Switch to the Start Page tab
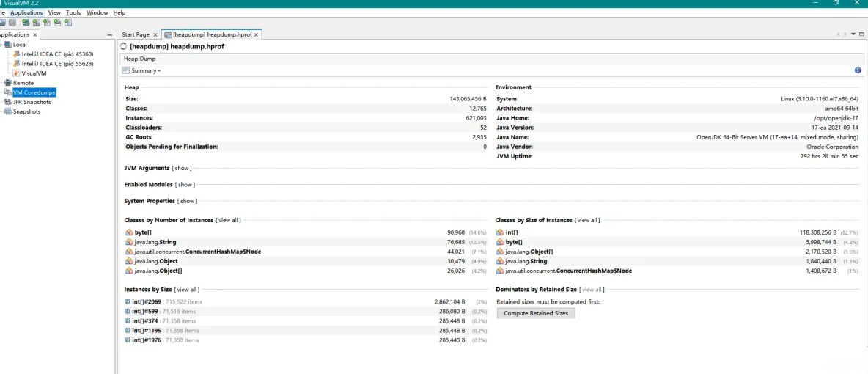868x374 pixels. [135, 34]
